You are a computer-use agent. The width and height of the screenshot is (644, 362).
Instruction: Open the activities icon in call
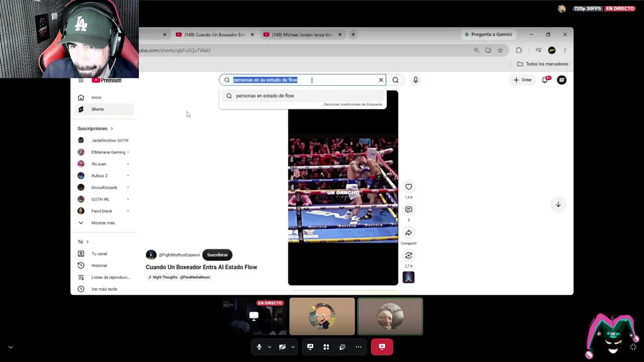[x=326, y=347]
